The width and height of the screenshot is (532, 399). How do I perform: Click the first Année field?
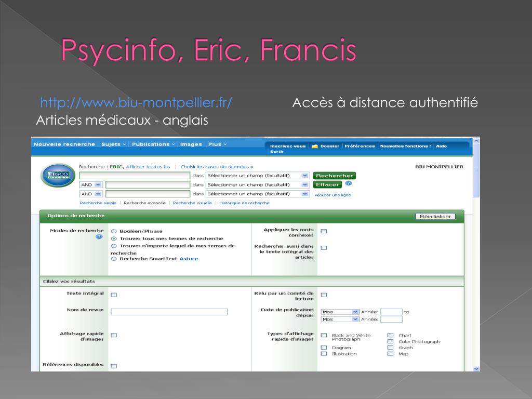pyautogui.click(x=391, y=312)
